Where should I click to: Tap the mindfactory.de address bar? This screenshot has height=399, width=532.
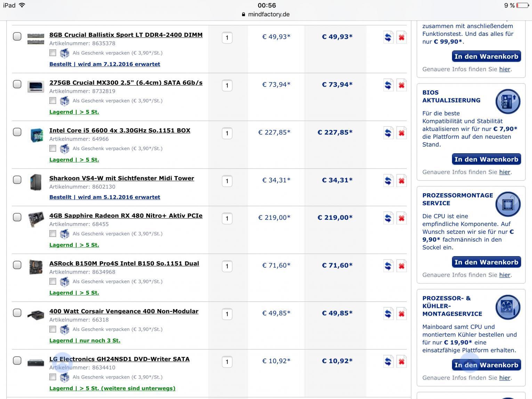[266, 14]
